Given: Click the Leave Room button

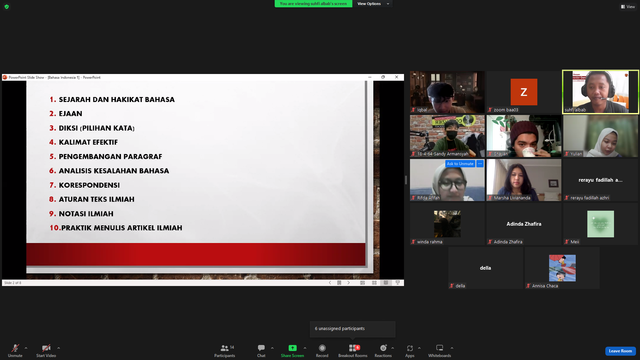Looking at the screenshot, I should (x=620, y=351).
